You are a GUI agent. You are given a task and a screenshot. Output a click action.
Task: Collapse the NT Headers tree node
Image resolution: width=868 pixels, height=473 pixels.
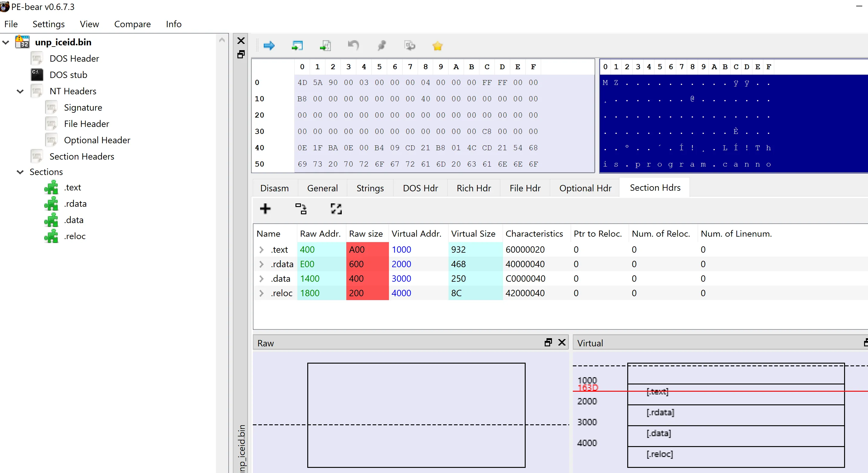click(x=20, y=91)
